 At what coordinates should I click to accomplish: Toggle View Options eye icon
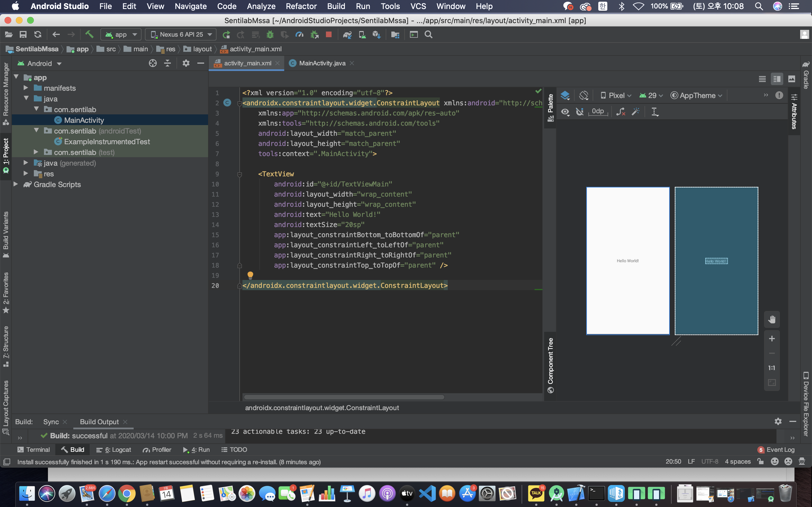click(x=565, y=112)
